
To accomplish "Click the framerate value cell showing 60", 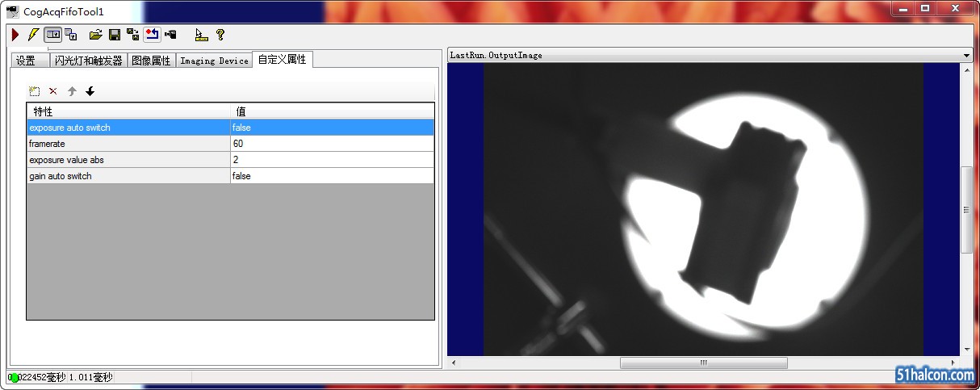I will [x=331, y=144].
